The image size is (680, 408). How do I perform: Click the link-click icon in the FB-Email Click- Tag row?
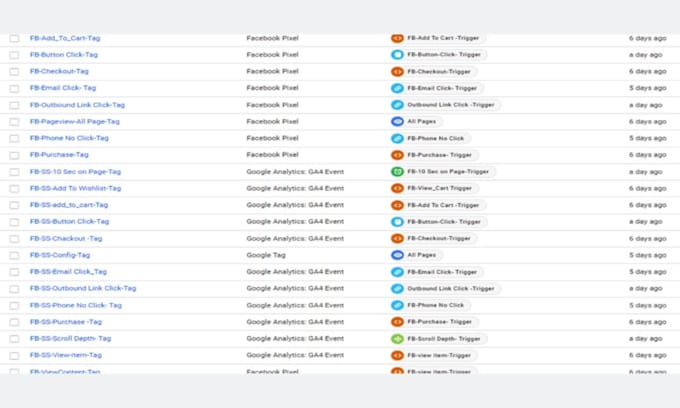click(397, 88)
